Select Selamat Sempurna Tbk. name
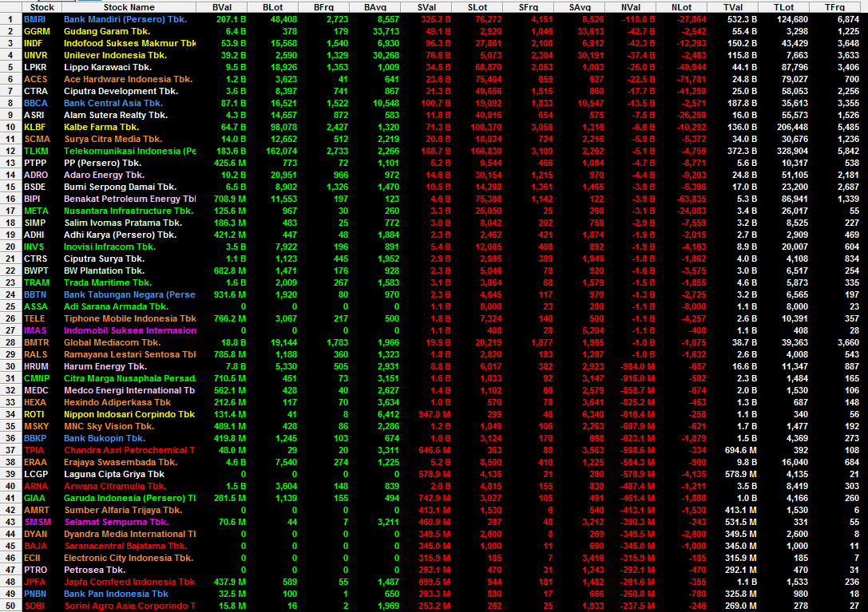 117,523
